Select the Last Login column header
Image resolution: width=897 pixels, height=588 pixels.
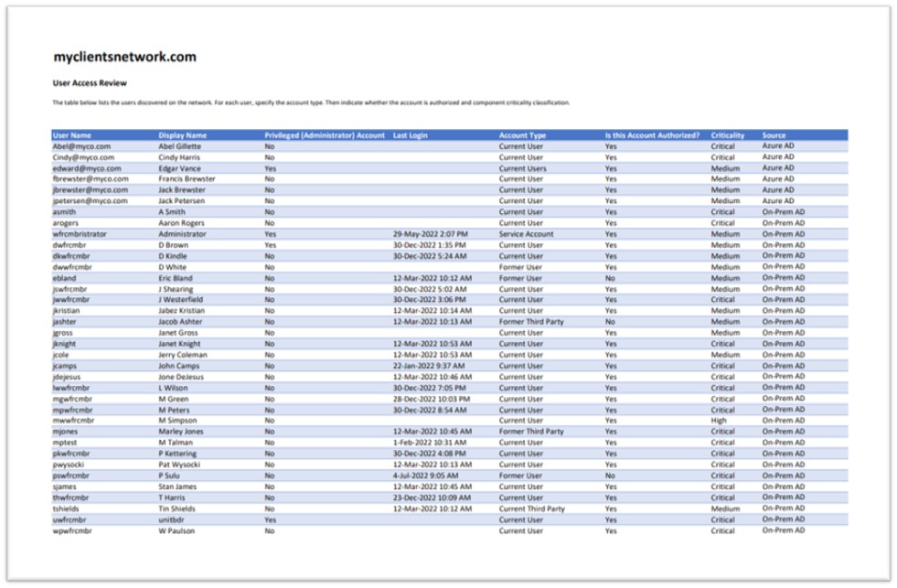click(410, 135)
